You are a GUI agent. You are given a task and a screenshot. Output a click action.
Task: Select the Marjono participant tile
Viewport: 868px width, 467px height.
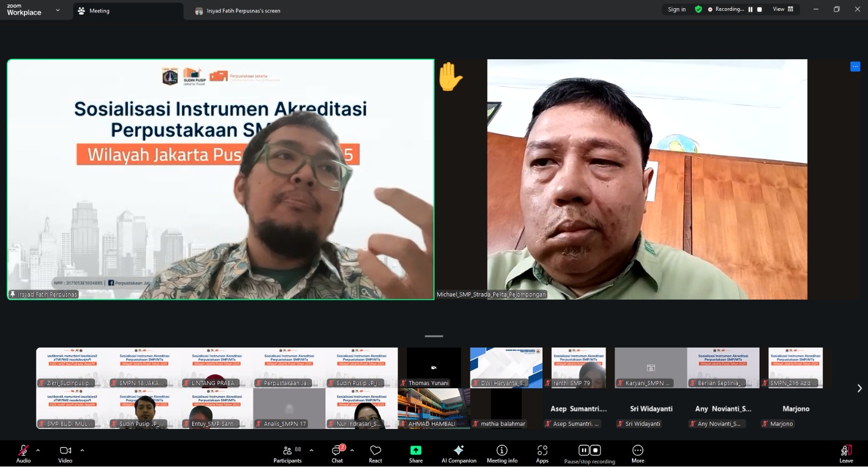[x=795, y=408]
